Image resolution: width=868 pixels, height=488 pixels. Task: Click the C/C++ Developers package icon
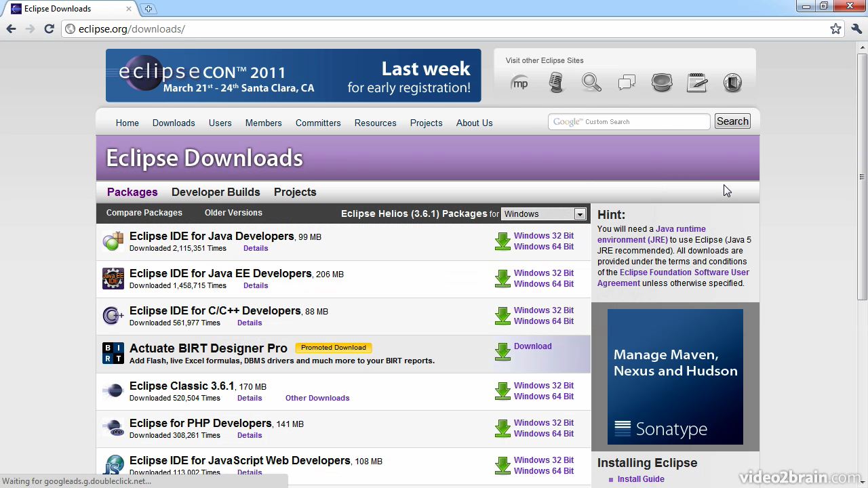coord(113,316)
